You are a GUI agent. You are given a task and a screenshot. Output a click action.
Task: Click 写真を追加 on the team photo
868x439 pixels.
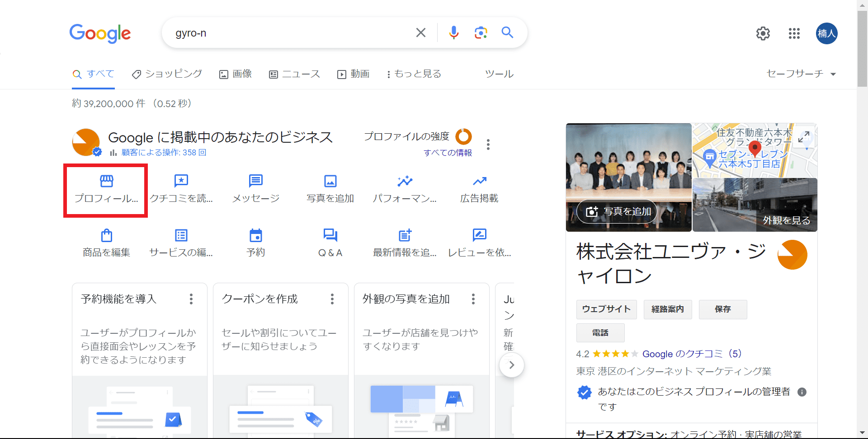(x=617, y=211)
